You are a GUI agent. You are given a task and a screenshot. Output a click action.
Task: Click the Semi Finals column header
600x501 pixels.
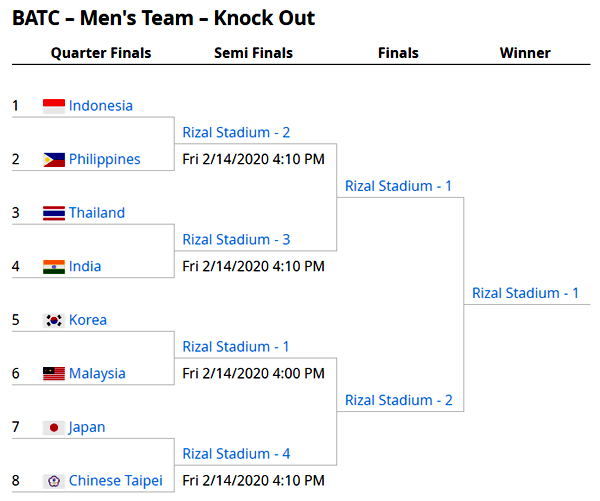click(x=253, y=53)
